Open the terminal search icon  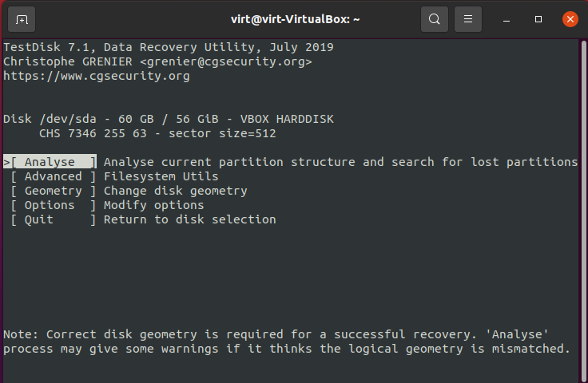click(x=435, y=19)
